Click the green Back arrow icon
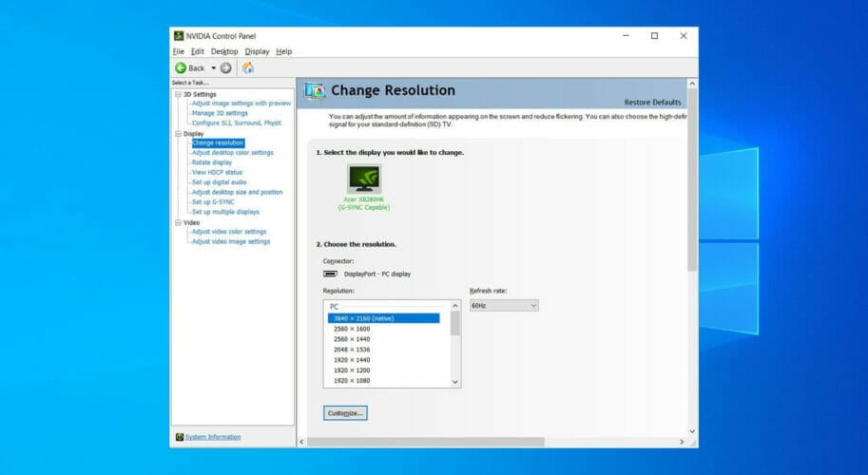Image resolution: width=868 pixels, height=475 pixels. (x=181, y=68)
